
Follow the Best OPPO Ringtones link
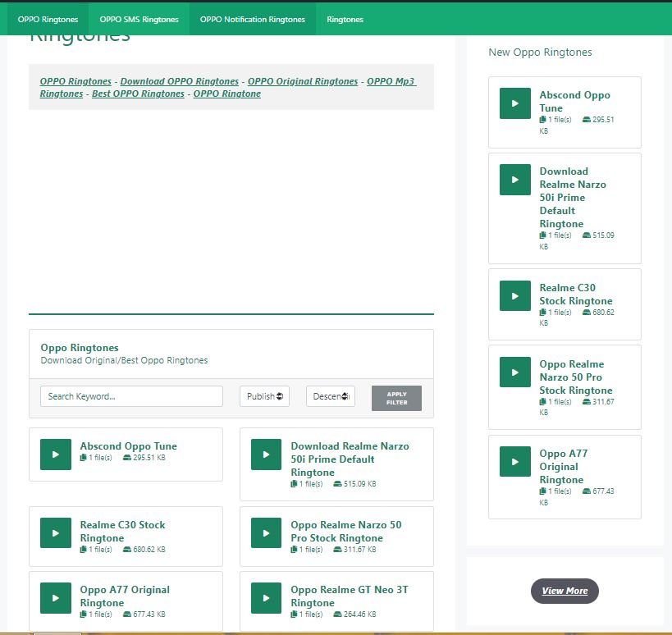click(138, 94)
